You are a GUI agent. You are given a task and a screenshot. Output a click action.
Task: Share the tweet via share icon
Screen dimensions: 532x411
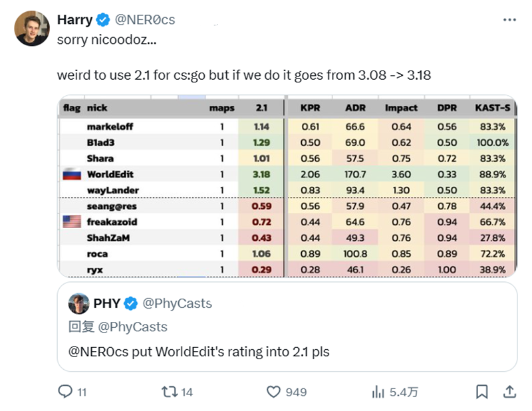509,392
